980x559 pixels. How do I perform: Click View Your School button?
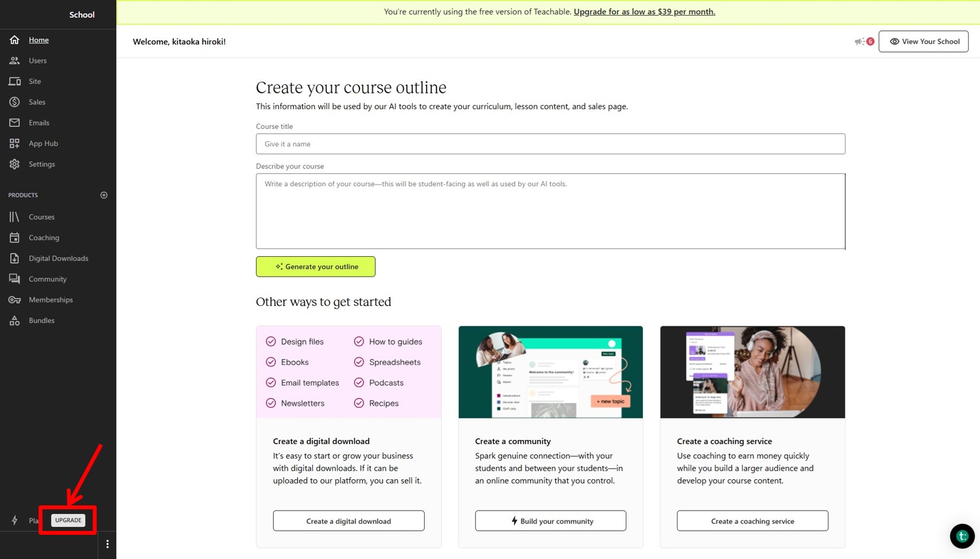(923, 41)
